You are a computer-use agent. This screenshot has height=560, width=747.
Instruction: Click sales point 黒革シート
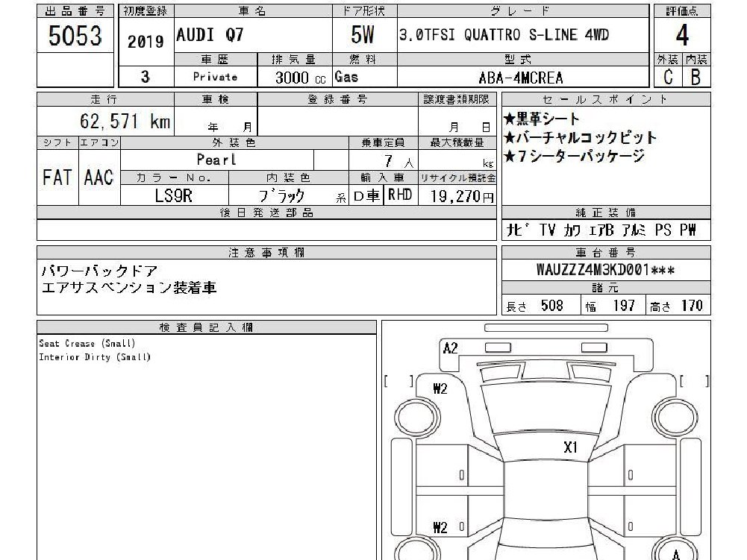click(541, 119)
